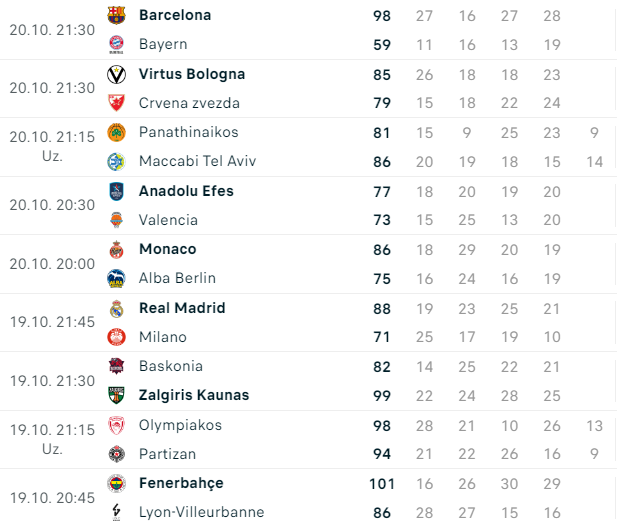Click the Panathinaikos clover logo
This screenshot has width=617, height=521.
(116, 133)
